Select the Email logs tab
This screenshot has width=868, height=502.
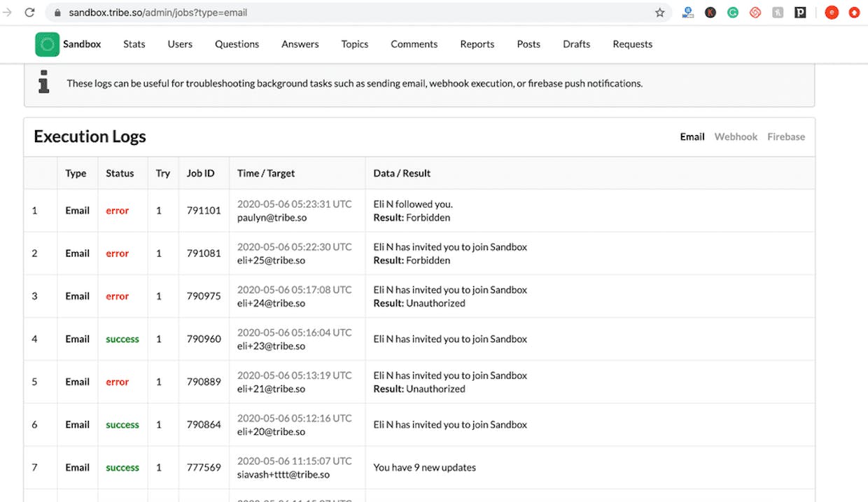coord(692,137)
